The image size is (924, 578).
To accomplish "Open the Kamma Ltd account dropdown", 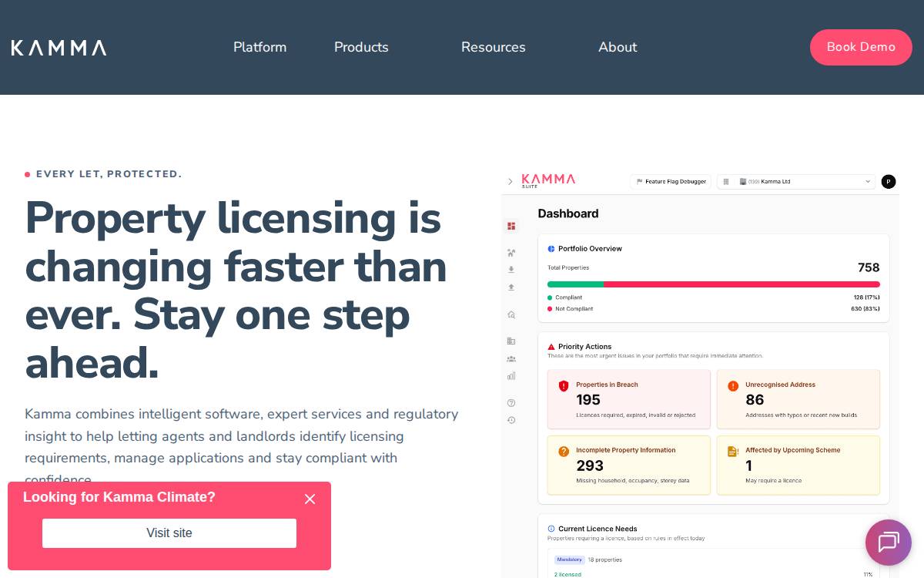I will click(796, 182).
